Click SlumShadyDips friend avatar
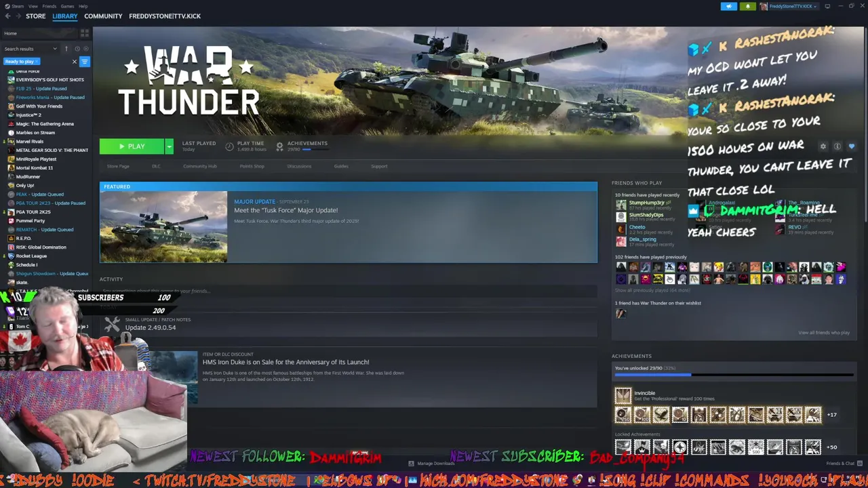868x488 pixels. pos(620,217)
